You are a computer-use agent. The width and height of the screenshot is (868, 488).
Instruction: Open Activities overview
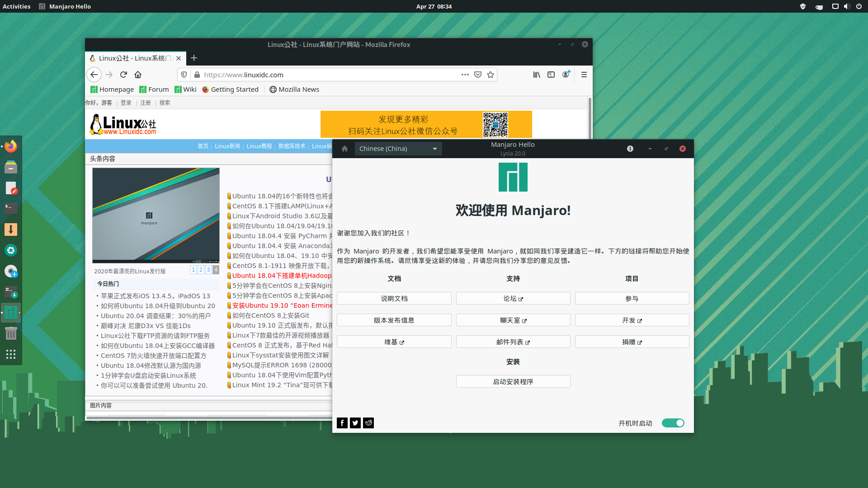(17, 6)
